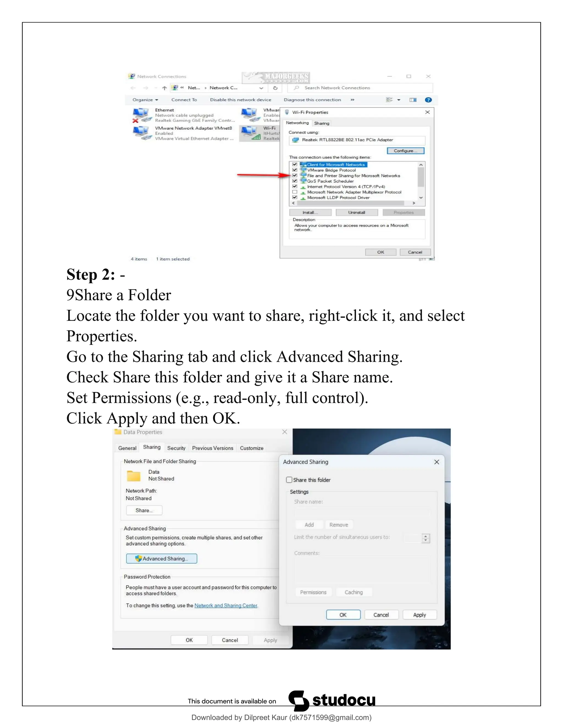Click Apply in Advanced Sharing dialog
The width and height of the screenshot is (563, 728).
[420, 615]
